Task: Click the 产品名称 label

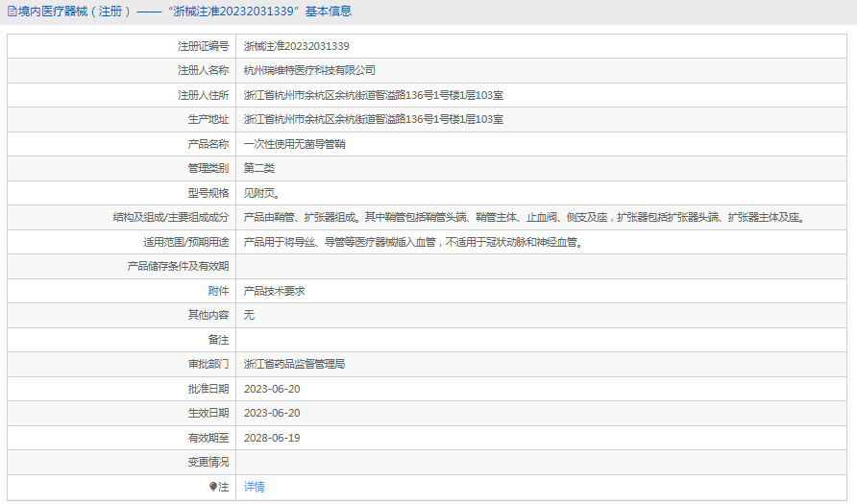Action: pos(208,144)
